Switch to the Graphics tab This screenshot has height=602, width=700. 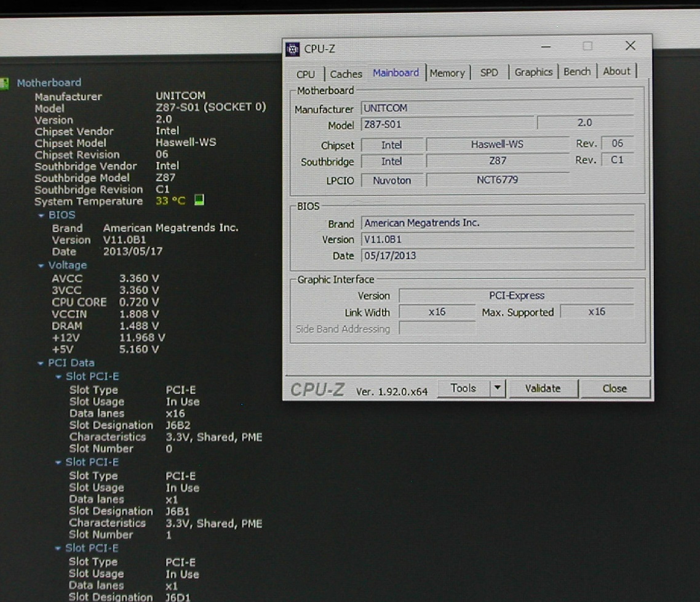533,72
